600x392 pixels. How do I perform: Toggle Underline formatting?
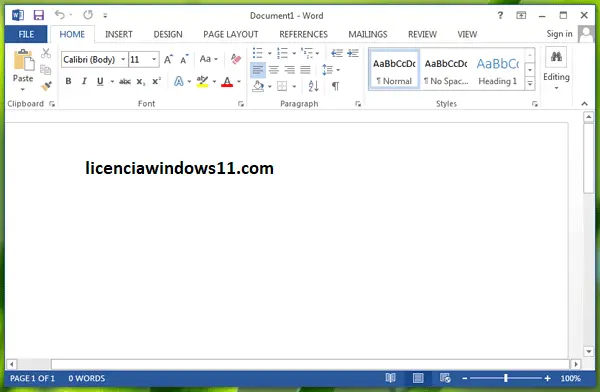click(x=100, y=81)
